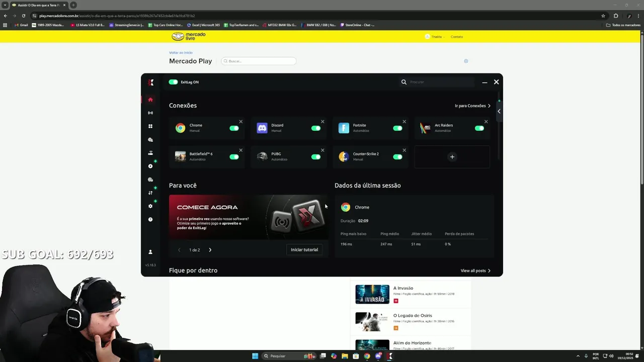Click the Discord app icon in Conexões

coord(262,128)
